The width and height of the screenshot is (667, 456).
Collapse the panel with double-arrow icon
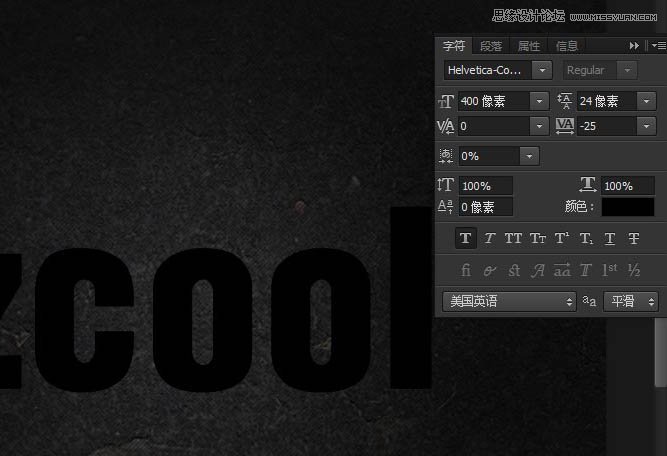[634, 46]
